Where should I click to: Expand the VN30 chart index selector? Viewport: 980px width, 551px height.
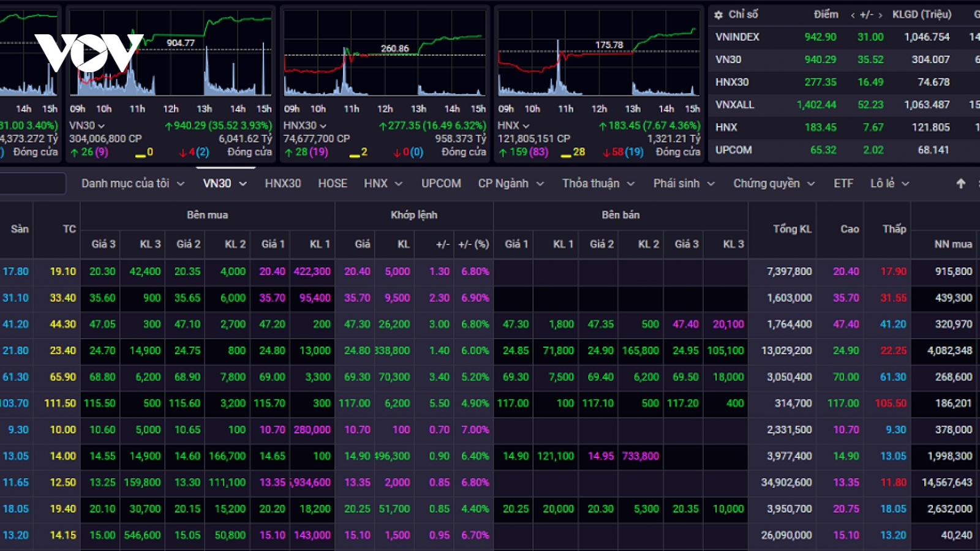point(101,126)
